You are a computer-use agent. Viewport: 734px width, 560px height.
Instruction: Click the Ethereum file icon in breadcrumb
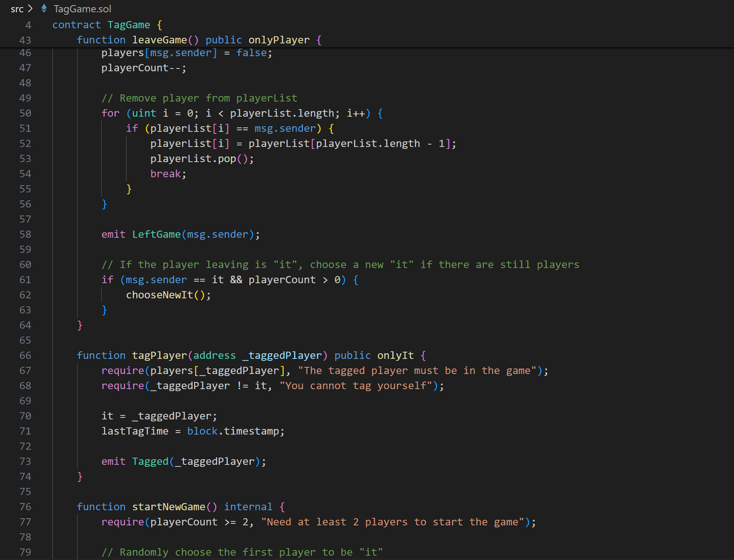(44, 9)
